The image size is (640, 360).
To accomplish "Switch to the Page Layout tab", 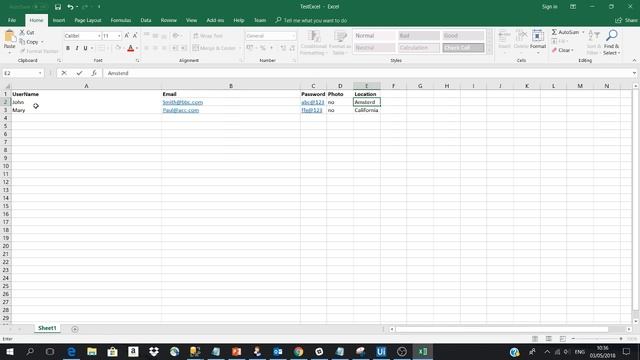I will click(x=88, y=20).
